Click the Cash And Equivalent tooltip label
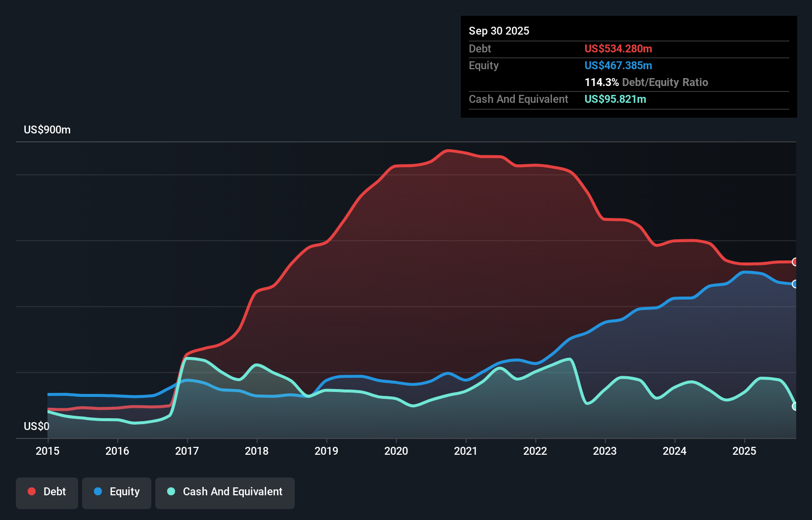Image resolution: width=812 pixels, height=520 pixels. click(x=518, y=99)
